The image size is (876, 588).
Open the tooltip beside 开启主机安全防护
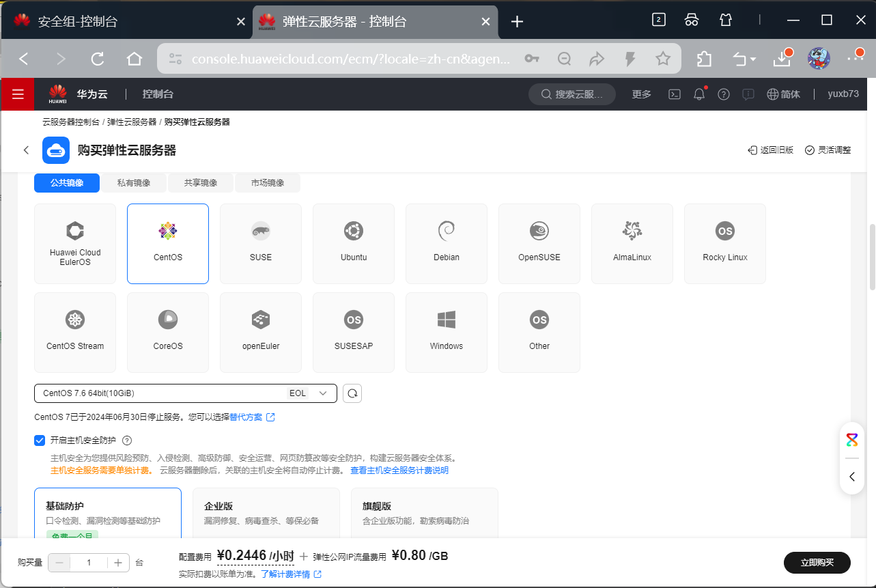coord(126,440)
